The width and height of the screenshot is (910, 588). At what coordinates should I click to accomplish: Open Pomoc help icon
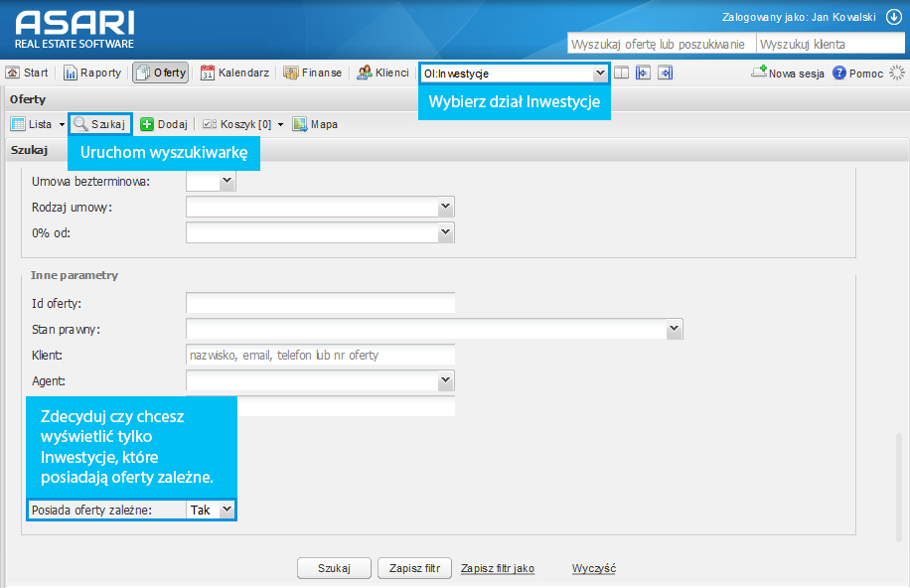(x=839, y=73)
